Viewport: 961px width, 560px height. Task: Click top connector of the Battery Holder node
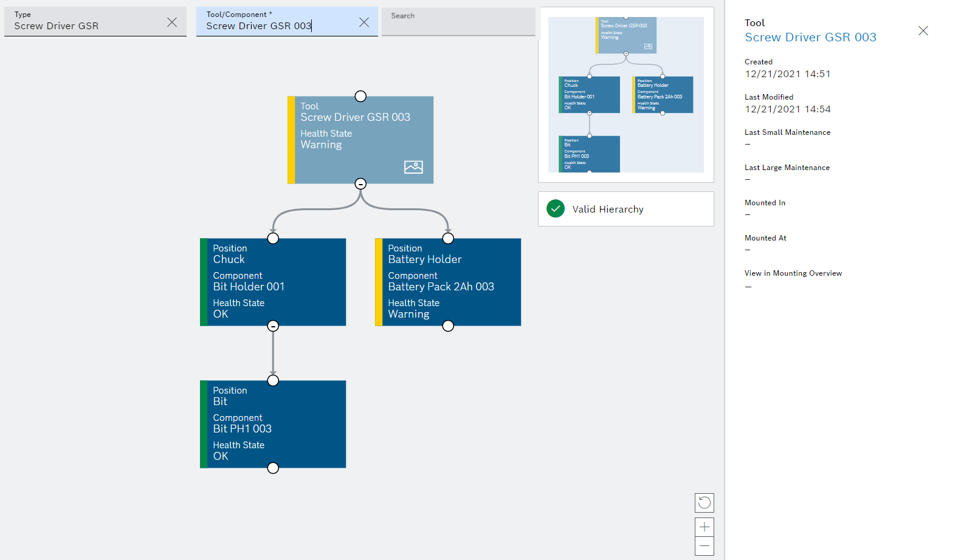pyautogui.click(x=448, y=238)
